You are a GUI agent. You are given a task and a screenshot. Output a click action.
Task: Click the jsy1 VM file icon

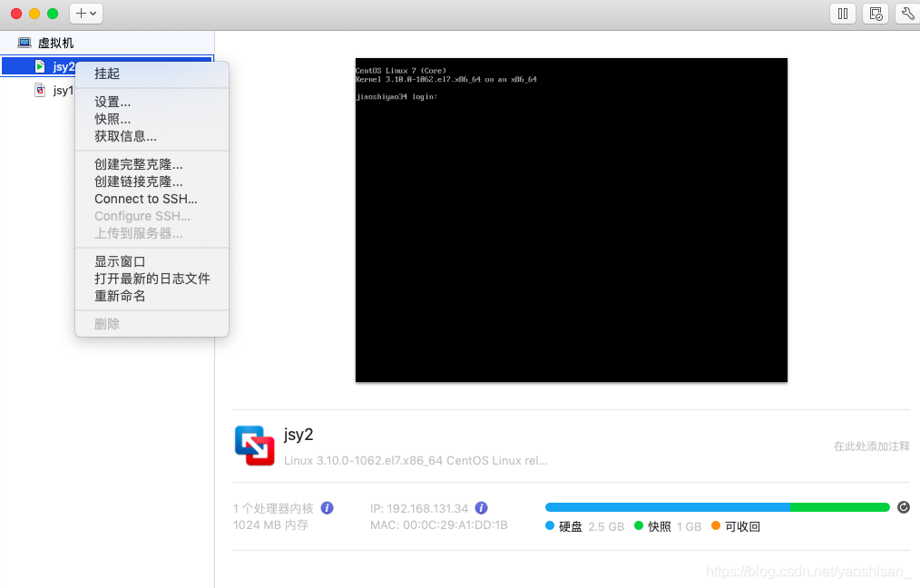pyautogui.click(x=40, y=90)
